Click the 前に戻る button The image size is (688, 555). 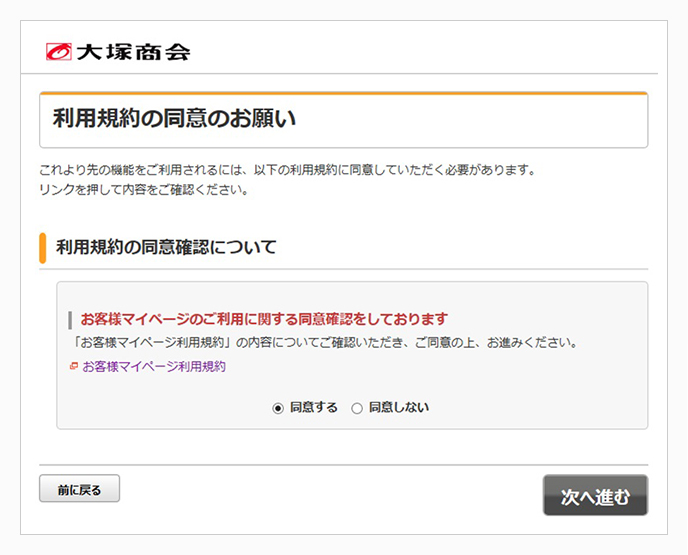(x=79, y=488)
